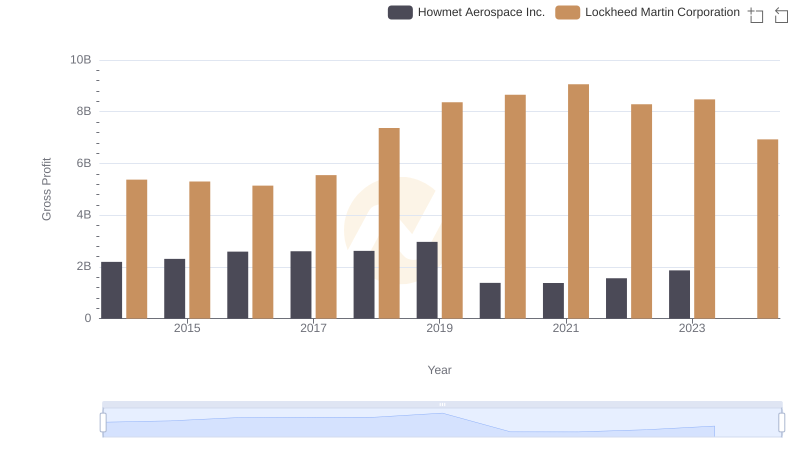Click the Howmet 2017 bar
This screenshot has height=461, width=800.
tap(301, 285)
